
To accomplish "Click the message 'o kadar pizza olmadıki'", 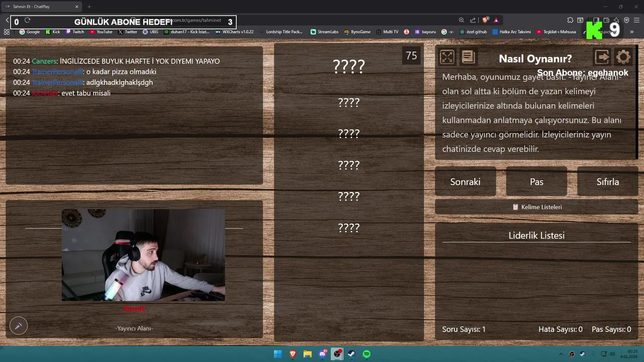I will tap(121, 72).
